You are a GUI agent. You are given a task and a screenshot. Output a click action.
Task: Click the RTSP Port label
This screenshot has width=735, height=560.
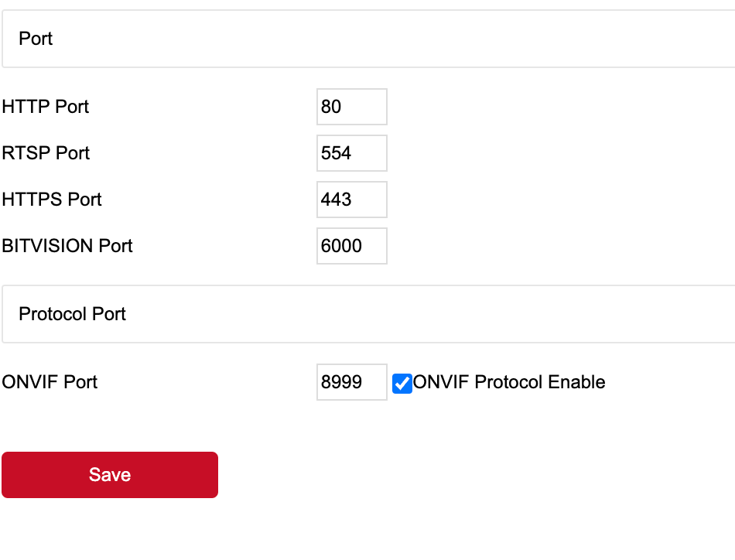[46, 153]
